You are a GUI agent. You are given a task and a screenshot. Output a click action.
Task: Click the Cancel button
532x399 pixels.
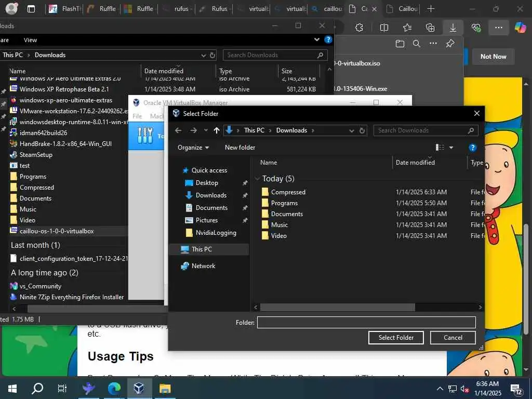453,338
